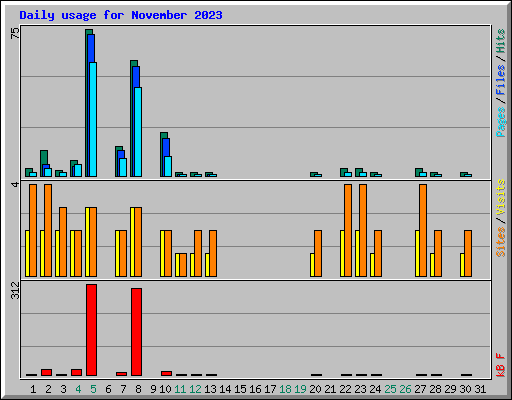Screen dimensions: 512x400
Task: Click day label 16 on the axis
Action: [255, 389]
